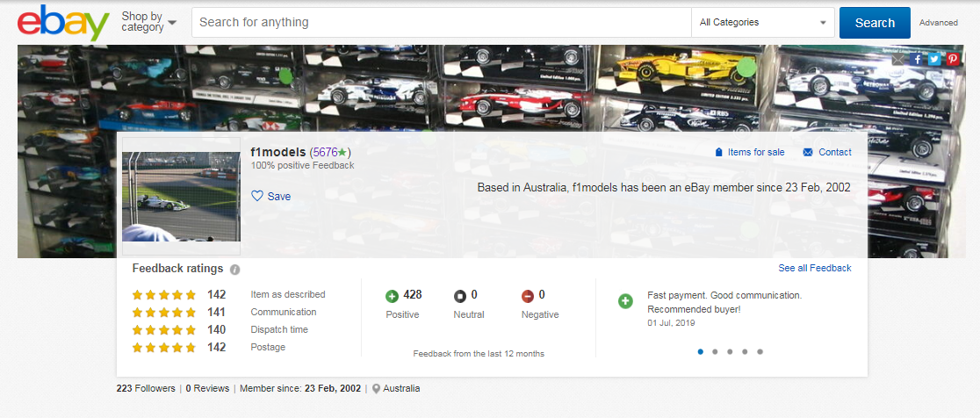The height and width of the screenshot is (418, 980).
Task: Click in the Search for anything field
Action: [x=439, y=23]
